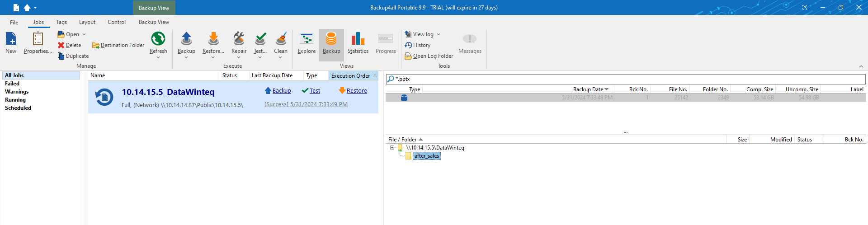
Task: Select the Control ribbon tab
Action: coord(117,22)
